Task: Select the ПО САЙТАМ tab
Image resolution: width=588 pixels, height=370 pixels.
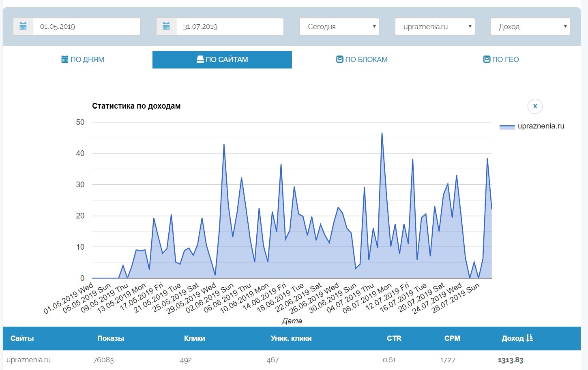Action: (x=222, y=60)
